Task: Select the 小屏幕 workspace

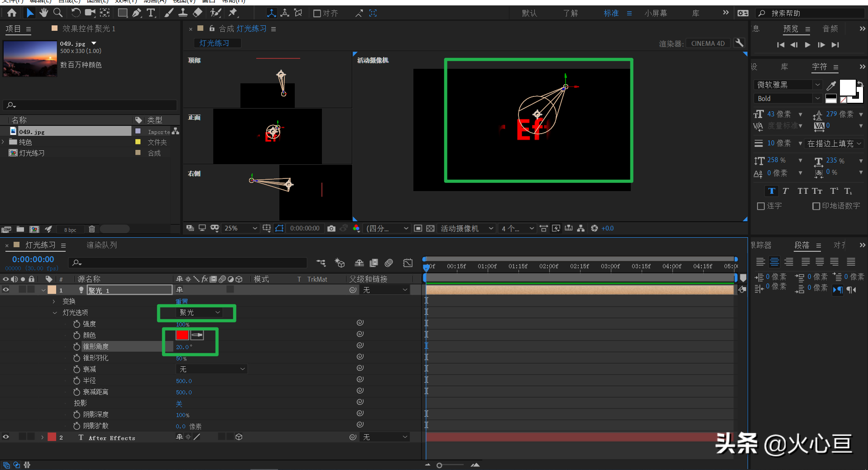Action: 656,13
